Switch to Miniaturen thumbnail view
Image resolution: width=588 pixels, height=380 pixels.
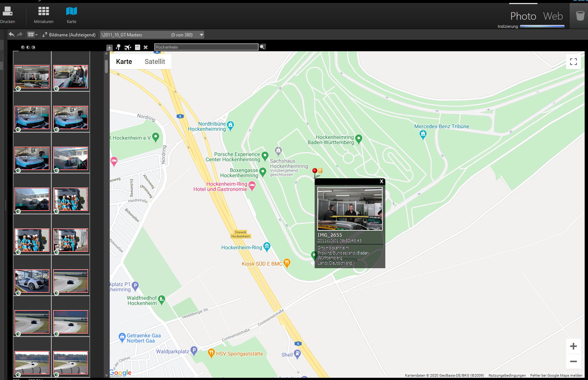[44, 15]
